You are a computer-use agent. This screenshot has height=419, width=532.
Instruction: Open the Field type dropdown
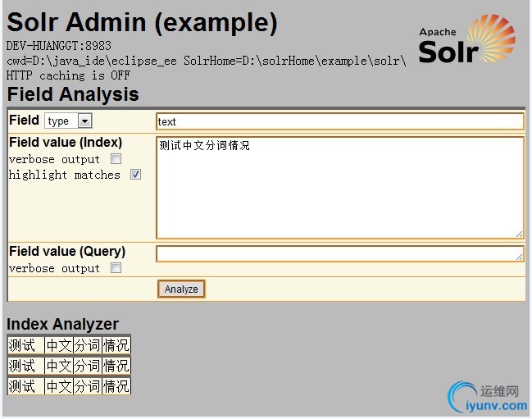[x=68, y=121]
